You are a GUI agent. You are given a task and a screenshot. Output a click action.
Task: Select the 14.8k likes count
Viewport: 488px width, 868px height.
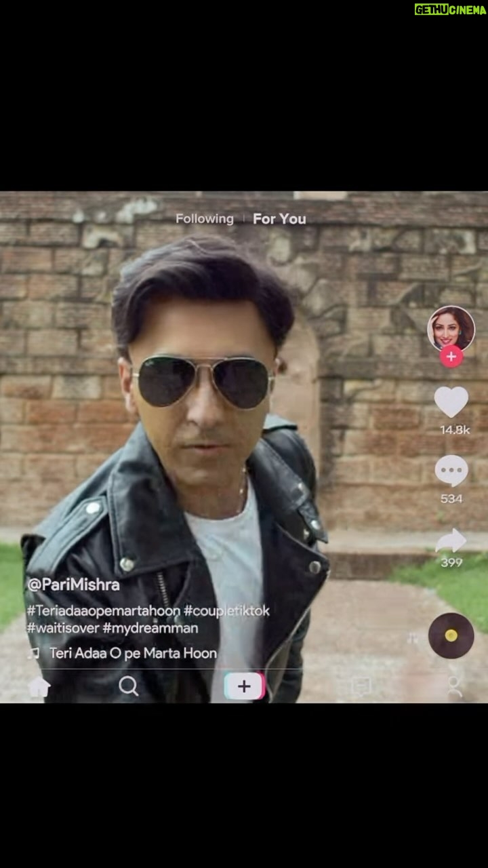point(455,430)
